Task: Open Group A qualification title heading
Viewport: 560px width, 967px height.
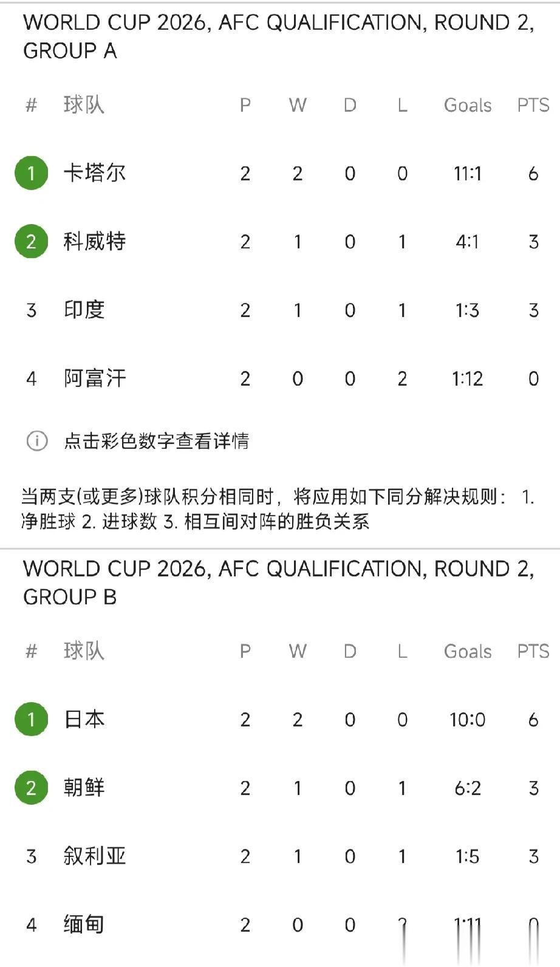Action: point(279,36)
